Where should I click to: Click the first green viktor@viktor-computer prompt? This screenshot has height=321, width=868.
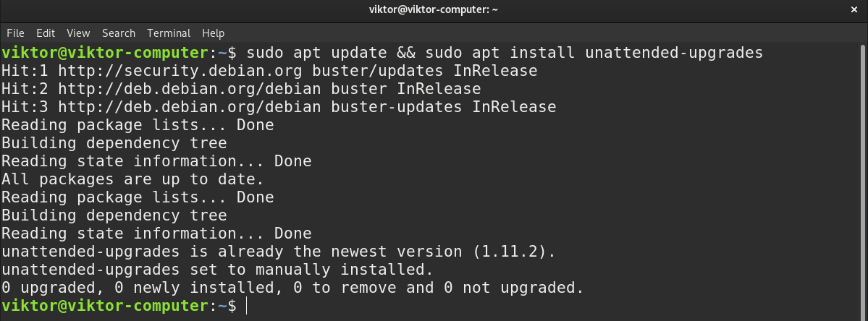coord(105,53)
